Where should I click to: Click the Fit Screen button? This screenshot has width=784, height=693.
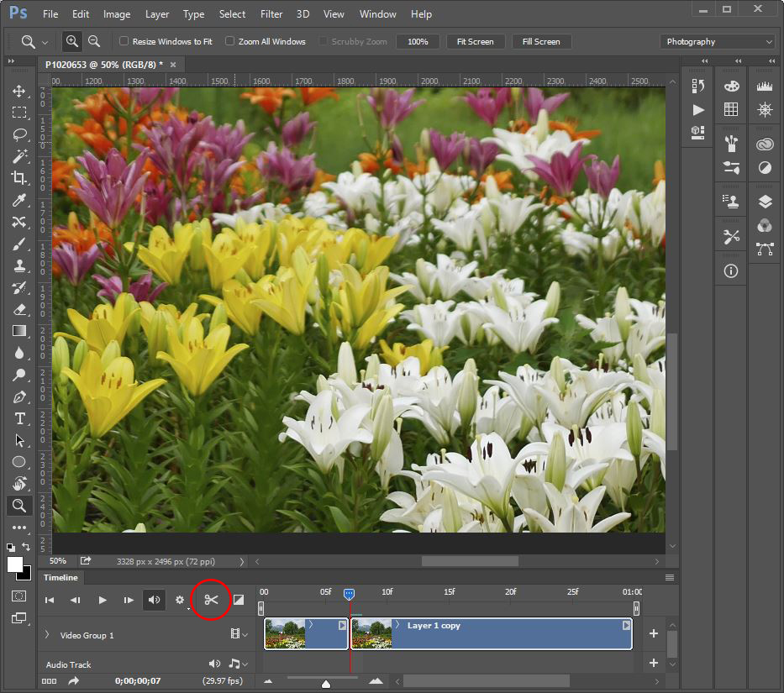475,41
